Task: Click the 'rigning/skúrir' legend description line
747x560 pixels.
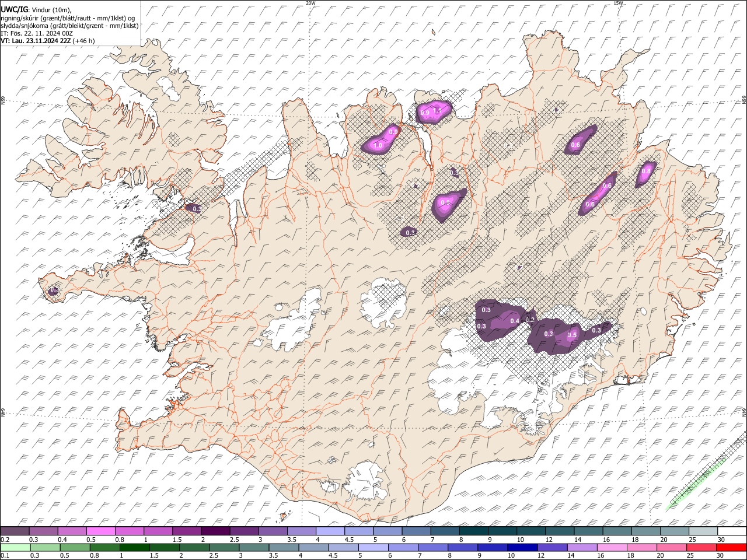Action: pyautogui.click(x=69, y=18)
